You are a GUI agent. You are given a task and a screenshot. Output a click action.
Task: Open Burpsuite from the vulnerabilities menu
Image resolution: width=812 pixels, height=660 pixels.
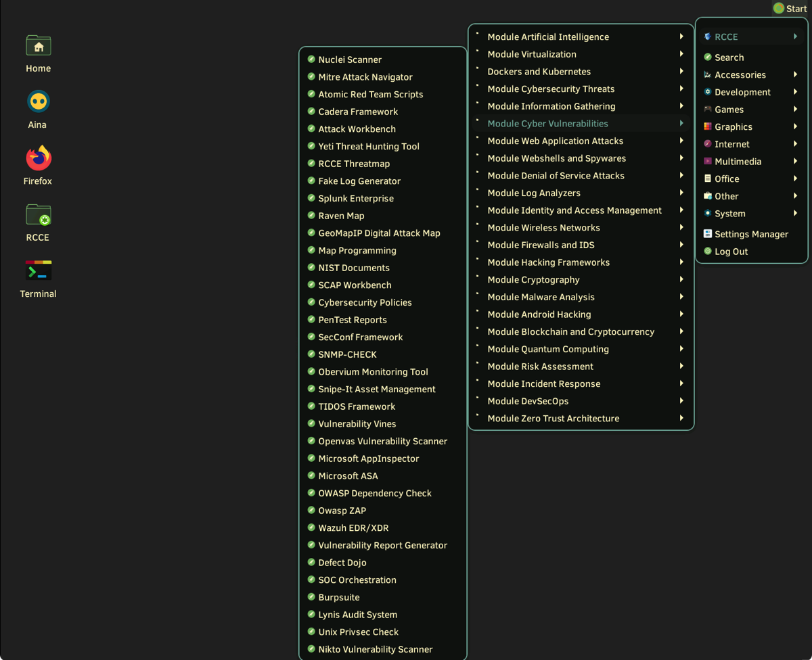338,597
